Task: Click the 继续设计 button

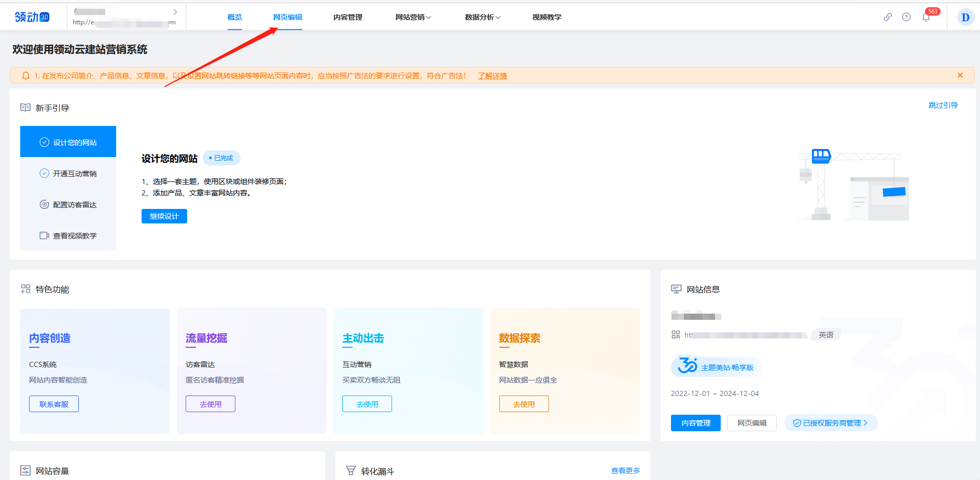Action: tap(164, 216)
